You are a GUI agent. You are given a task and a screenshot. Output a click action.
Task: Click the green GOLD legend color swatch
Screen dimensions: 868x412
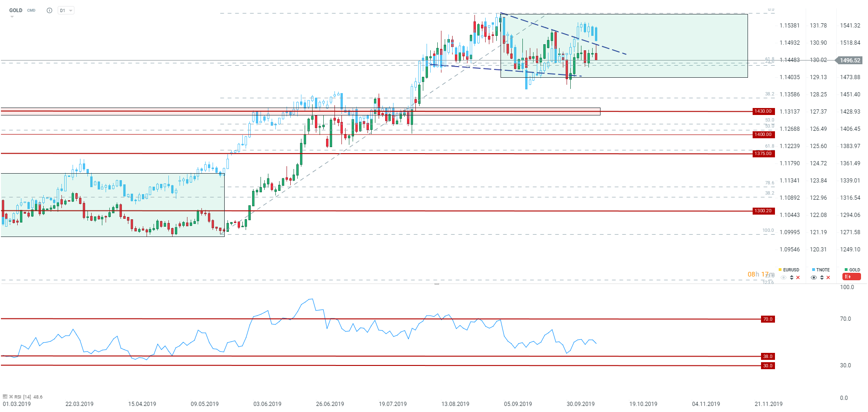click(846, 270)
